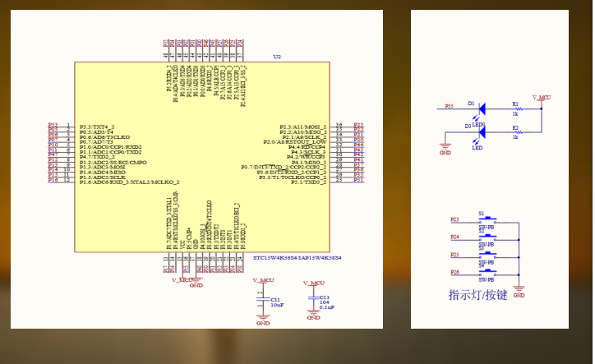Click the D1 designator label
Viewport: 595px width, 364px height.
(471, 104)
